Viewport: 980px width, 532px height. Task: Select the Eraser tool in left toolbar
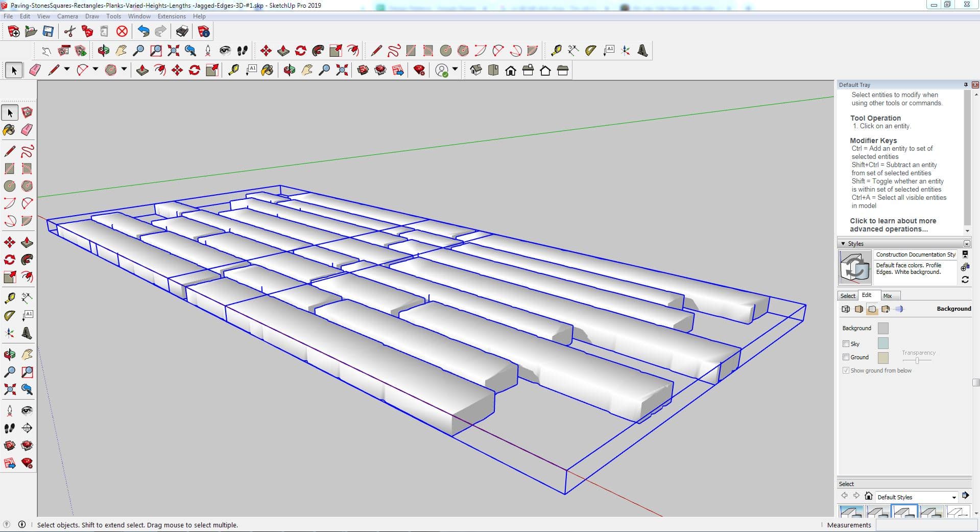(27, 130)
